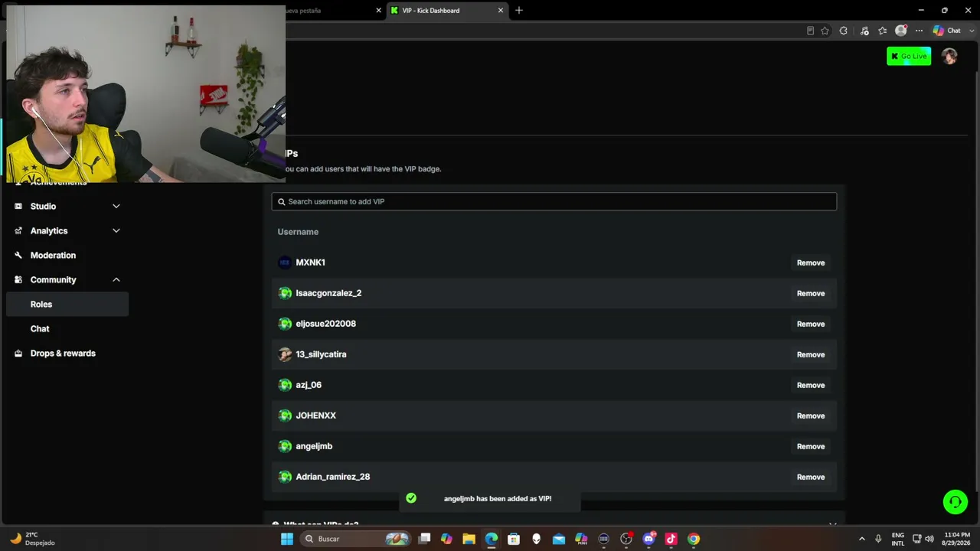Open the media control music icon
The width and height of the screenshot is (980, 551).
[x=864, y=31]
